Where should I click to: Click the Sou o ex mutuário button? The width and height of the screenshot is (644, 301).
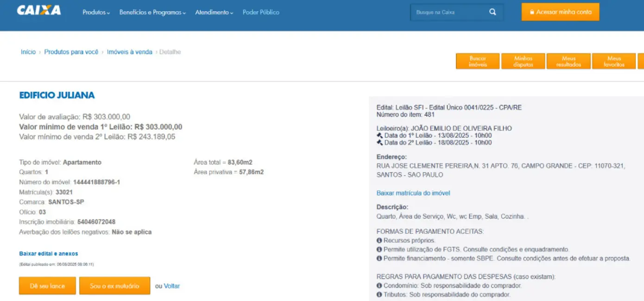click(114, 286)
